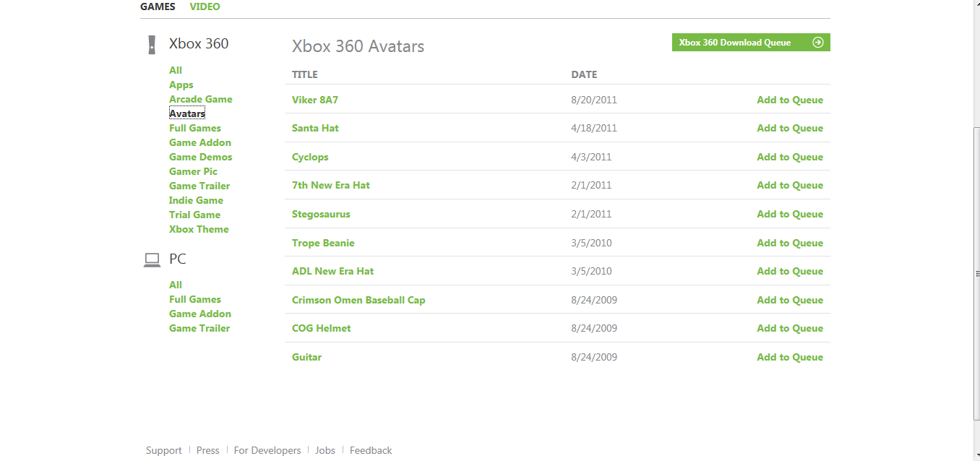Select the Arcade Game category

(x=201, y=99)
